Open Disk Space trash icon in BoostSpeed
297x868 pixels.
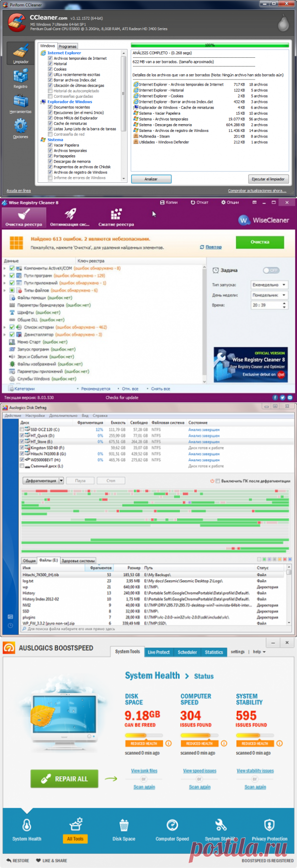[124, 825]
